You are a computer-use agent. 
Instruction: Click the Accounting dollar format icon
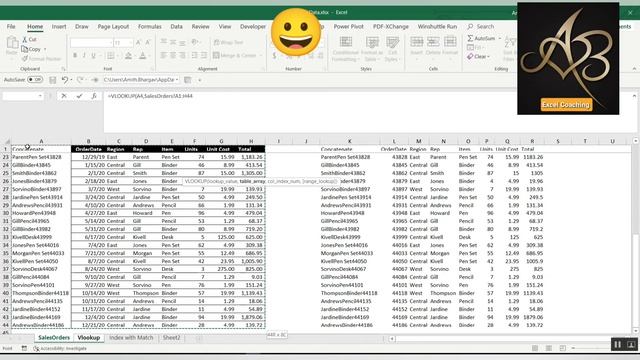(x=274, y=56)
